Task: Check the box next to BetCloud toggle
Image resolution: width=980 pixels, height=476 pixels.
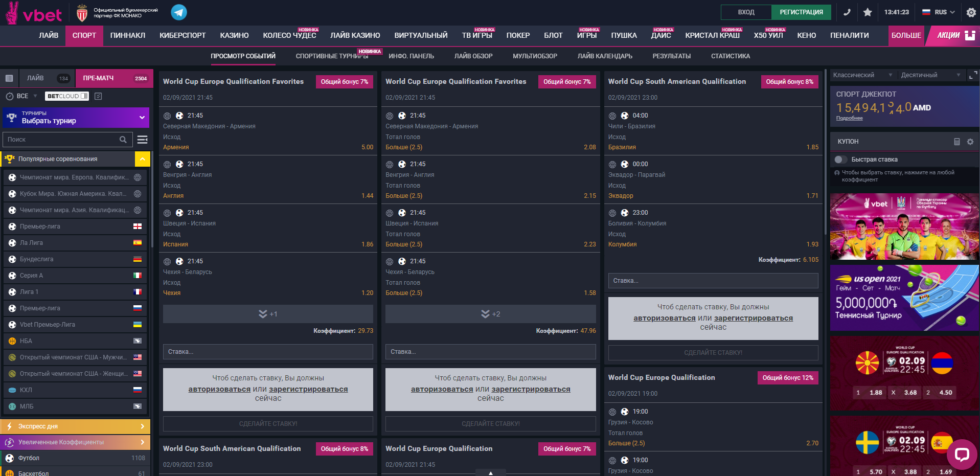Action: [98, 96]
